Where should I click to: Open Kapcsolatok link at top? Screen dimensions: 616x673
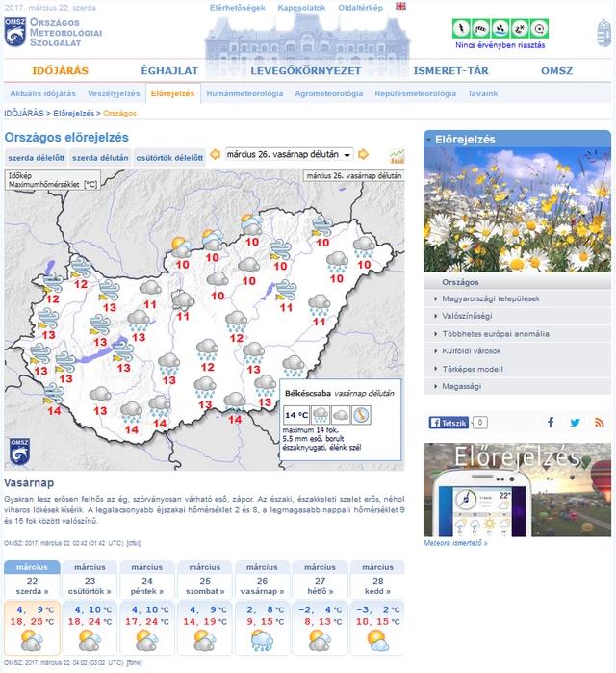click(301, 8)
